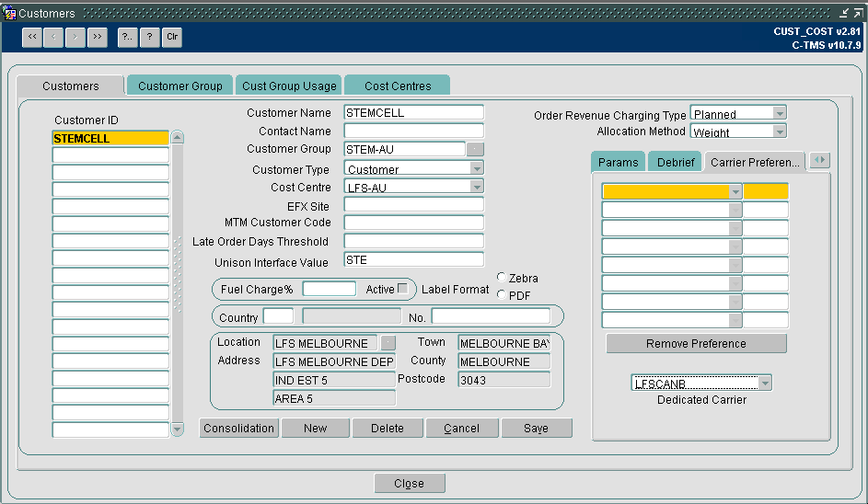Click County field MELBOURNE
868x504 pixels.
tap(504, 361)
